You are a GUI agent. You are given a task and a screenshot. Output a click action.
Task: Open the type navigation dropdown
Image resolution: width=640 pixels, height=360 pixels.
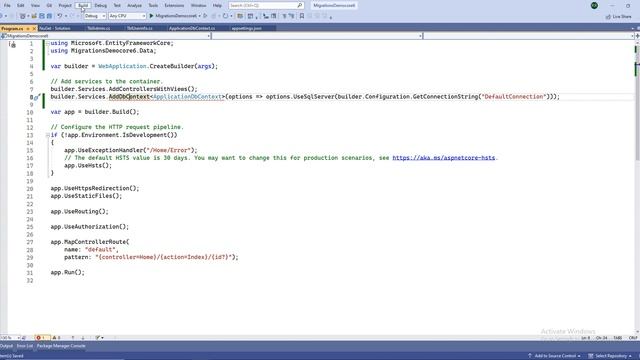click(317, 36)
